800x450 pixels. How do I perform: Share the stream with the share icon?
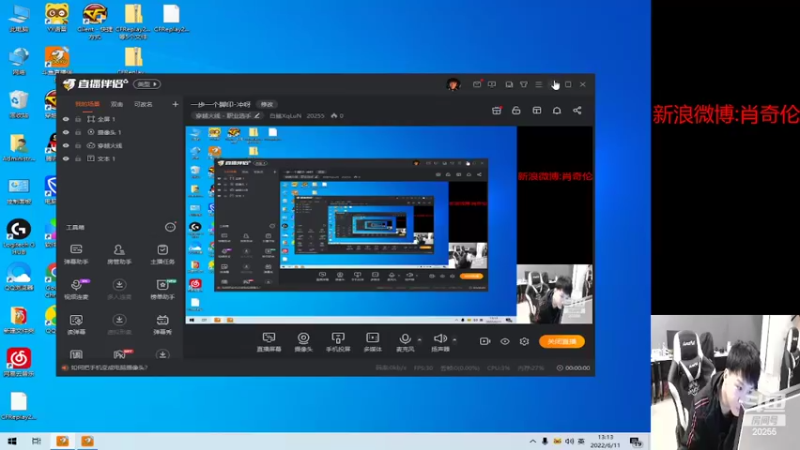point(577,110)
